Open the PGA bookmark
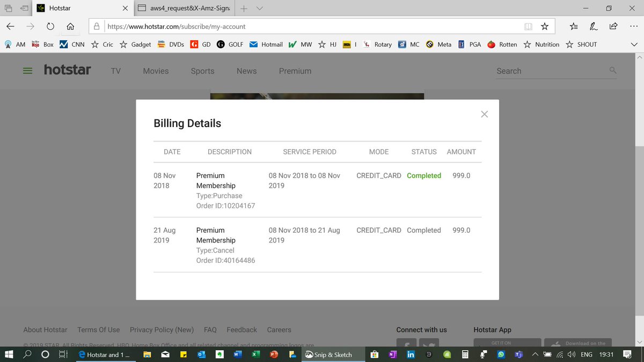This screenshot has height=362, width=644. (x=469, y=45)
